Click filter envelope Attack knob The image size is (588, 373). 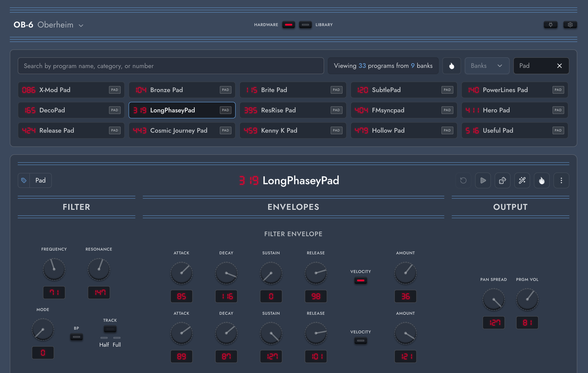[182, 273]
